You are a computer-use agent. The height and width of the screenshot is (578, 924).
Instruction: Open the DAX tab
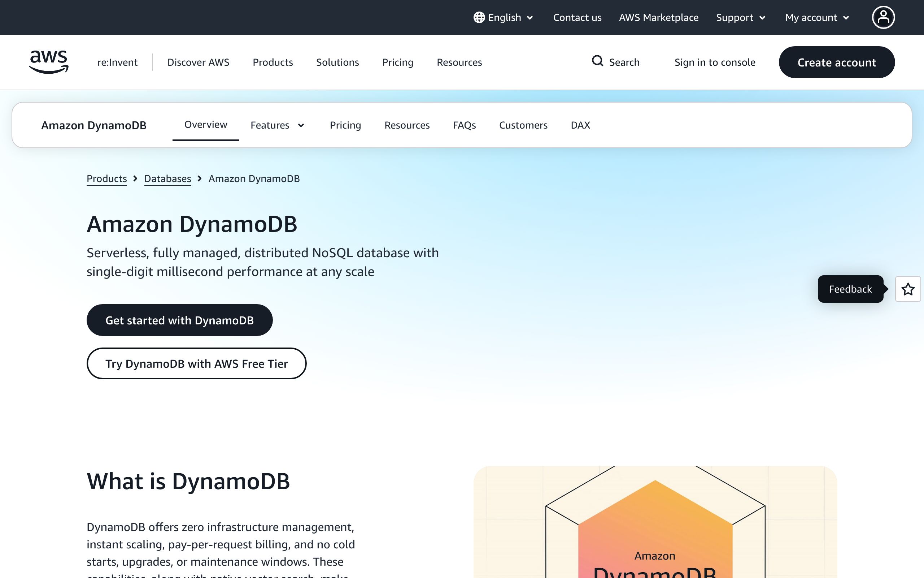[x=580, y=125]
